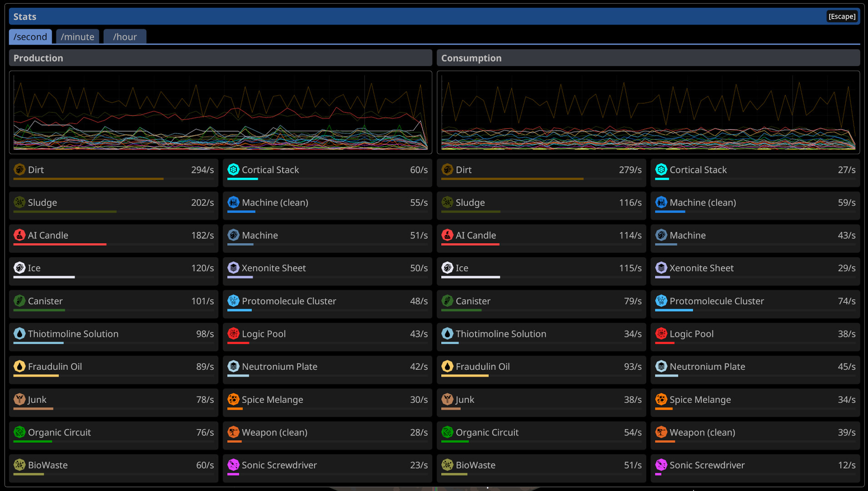Click the Xenonite Sheet icon in Production
The width and height of the screenshot is (868, 491).
pyautogui.click(x=234, y=268)
